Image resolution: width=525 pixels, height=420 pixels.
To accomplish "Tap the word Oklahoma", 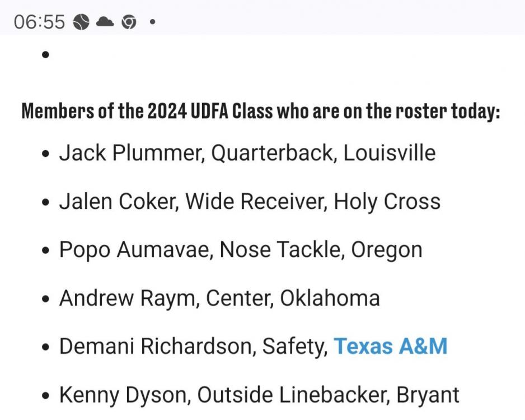I will 330,298.
